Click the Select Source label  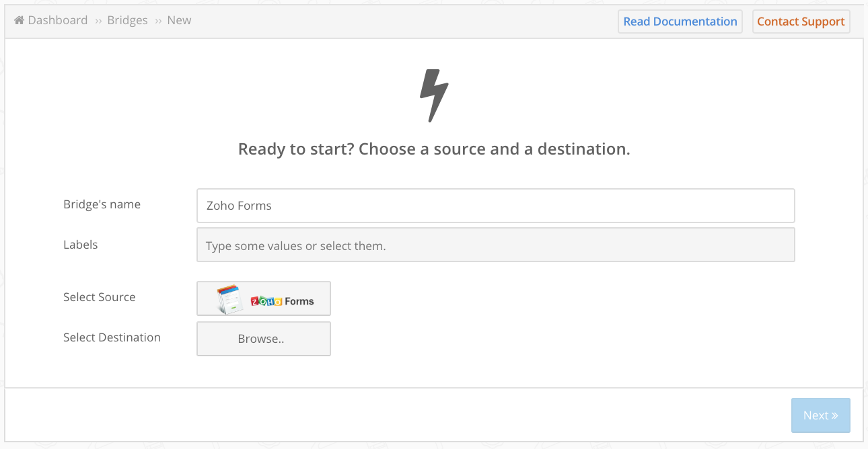(100, 297)
